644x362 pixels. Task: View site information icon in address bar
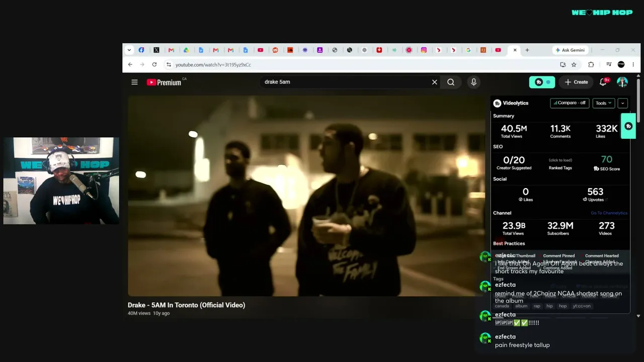169,64
